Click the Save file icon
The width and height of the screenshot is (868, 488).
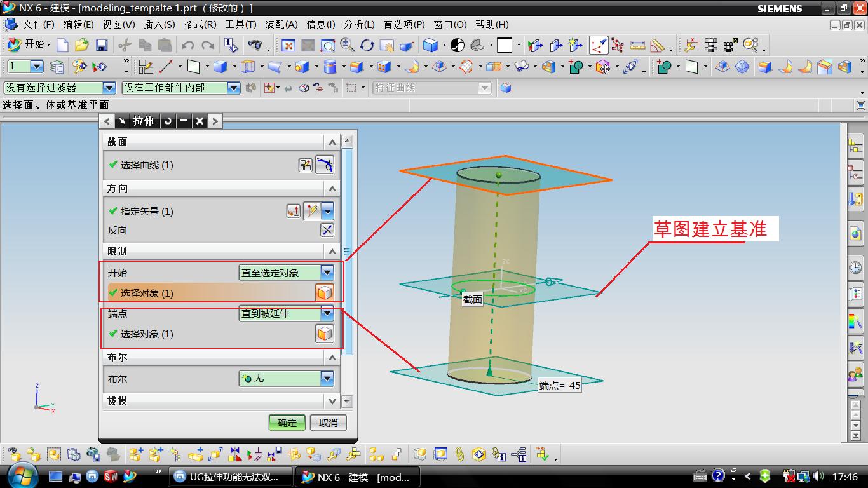102,45
